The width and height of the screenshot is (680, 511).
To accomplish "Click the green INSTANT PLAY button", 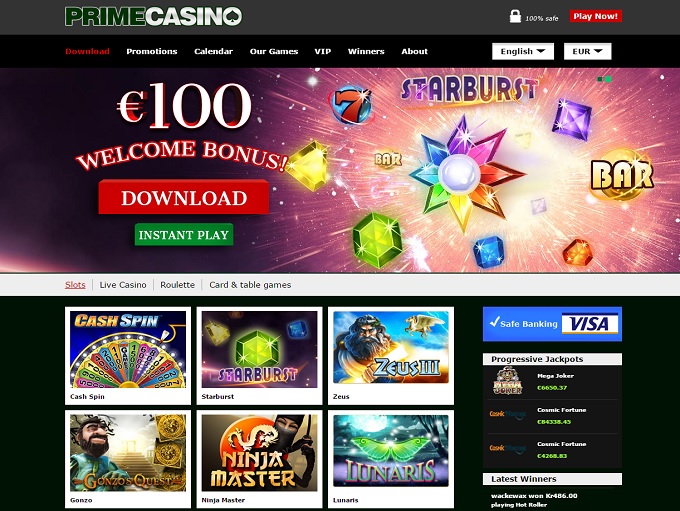I will [184, 235].
